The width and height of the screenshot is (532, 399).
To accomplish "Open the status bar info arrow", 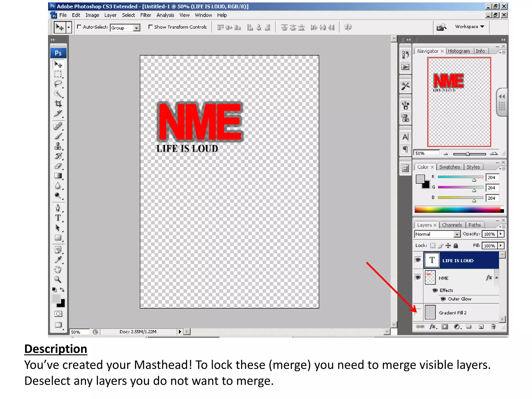I will tap(180, 332).
